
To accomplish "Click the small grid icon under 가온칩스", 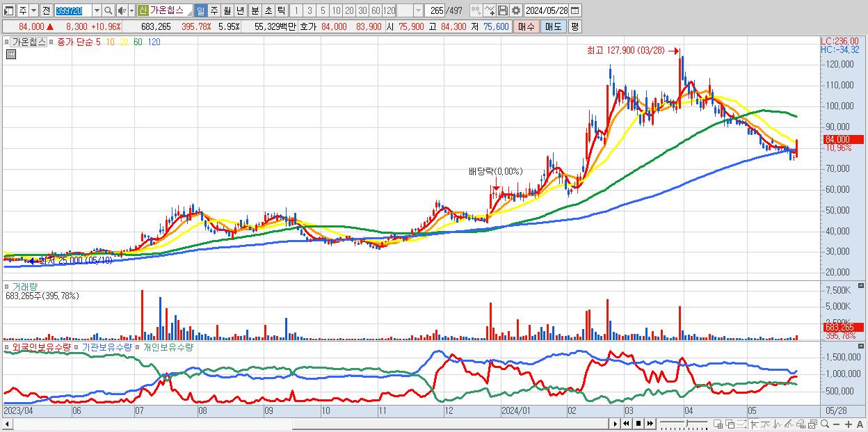I will pos(10,54).
